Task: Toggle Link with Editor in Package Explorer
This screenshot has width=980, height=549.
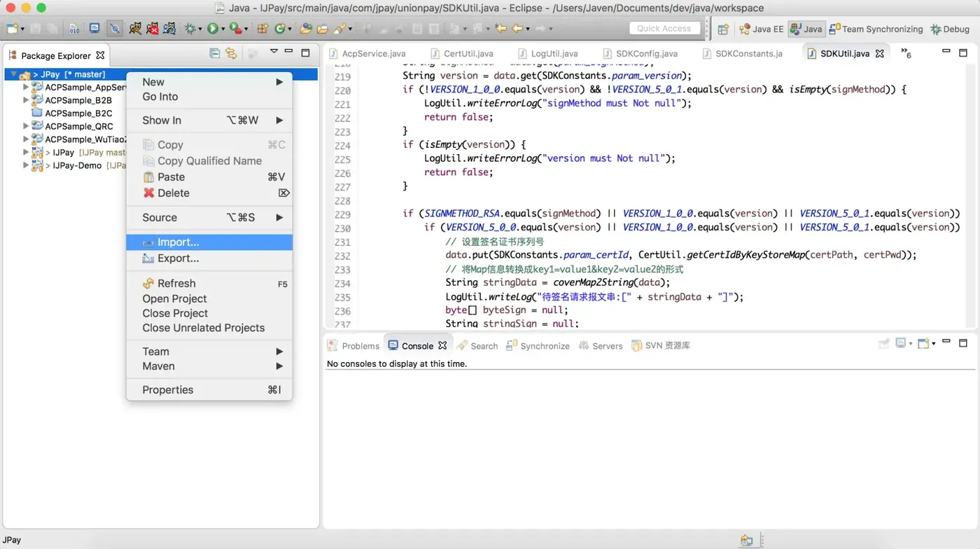Action: point(231,53)
